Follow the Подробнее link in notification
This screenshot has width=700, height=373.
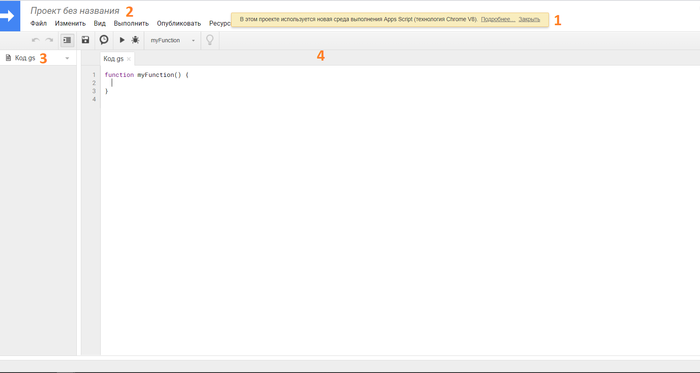click(498, 20)
